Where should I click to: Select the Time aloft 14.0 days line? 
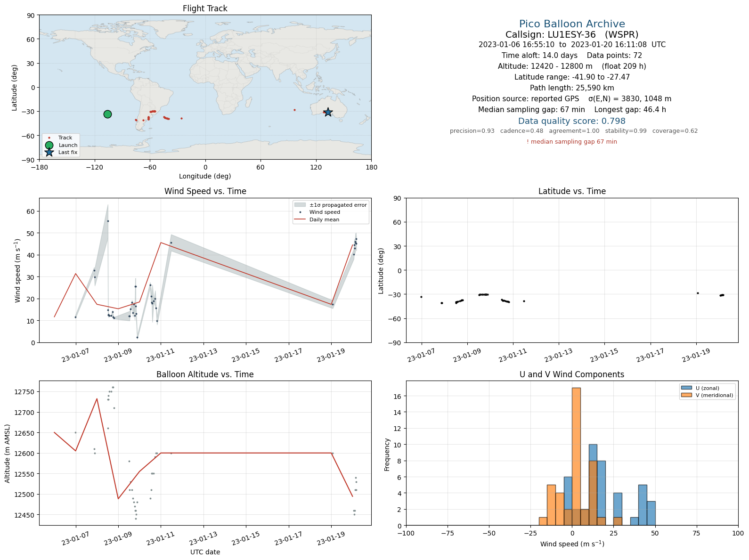click(x=572, y=56)
